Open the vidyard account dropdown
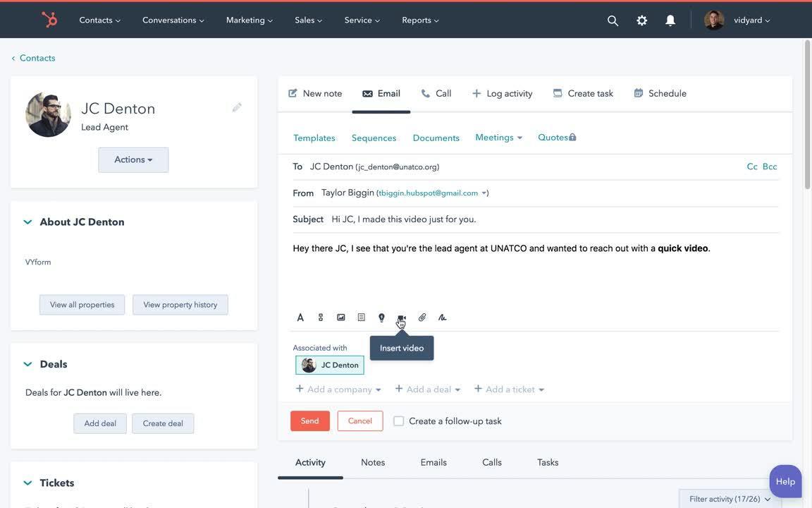 [751, 20]
